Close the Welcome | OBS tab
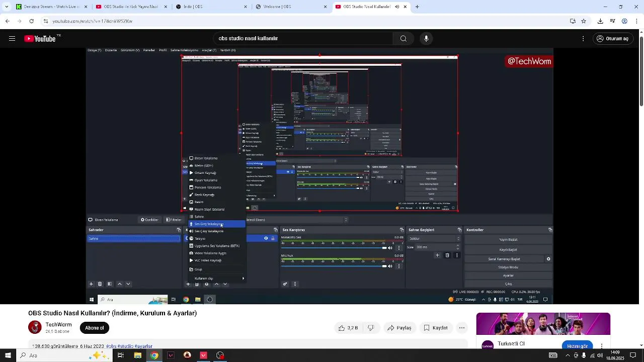 click(x=325, y=7)
